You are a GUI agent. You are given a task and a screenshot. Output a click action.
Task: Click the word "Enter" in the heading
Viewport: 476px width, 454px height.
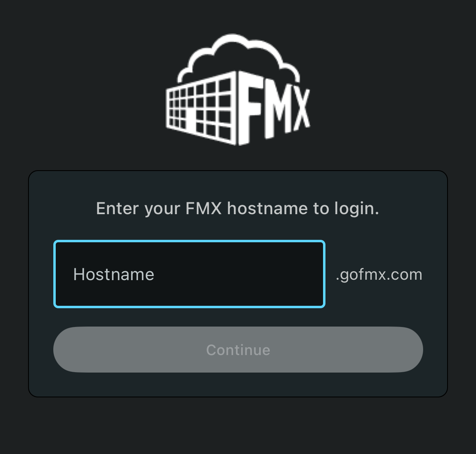(x=118, y=208)
